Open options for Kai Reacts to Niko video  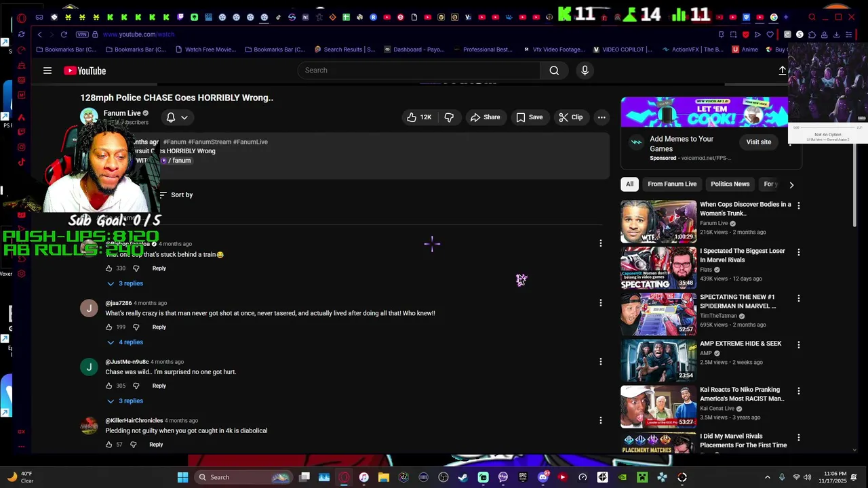798,391
